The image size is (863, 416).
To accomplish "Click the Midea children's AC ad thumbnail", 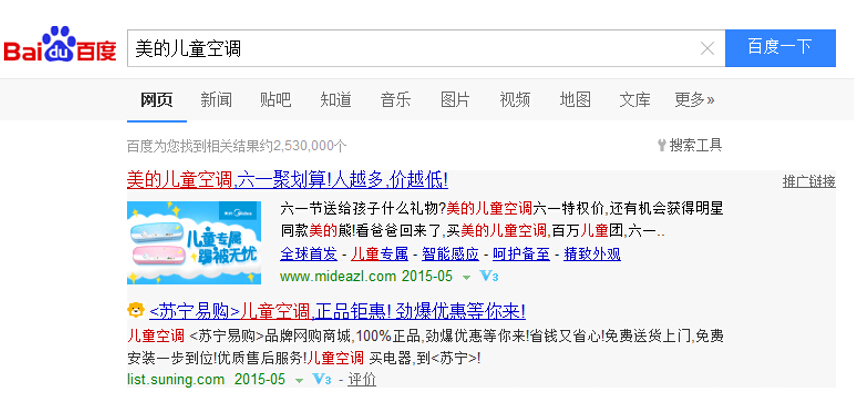I will (x=194, y=243).
